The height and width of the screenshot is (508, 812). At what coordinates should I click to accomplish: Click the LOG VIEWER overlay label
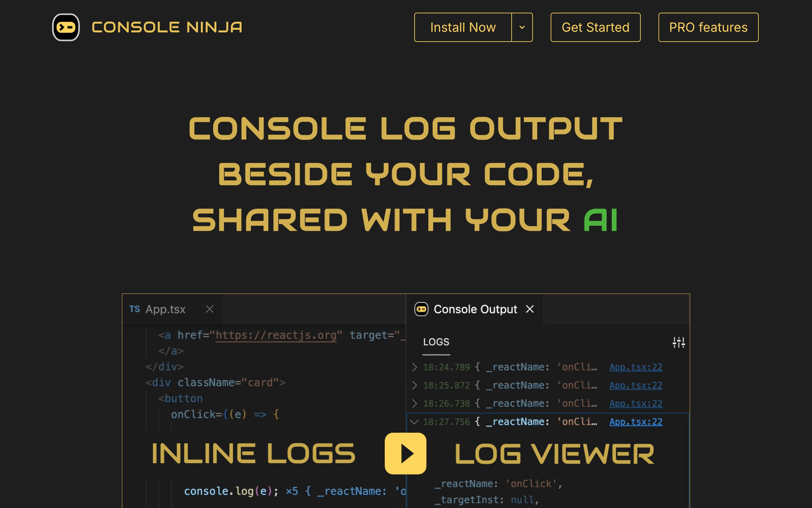(x=554, y=454)
